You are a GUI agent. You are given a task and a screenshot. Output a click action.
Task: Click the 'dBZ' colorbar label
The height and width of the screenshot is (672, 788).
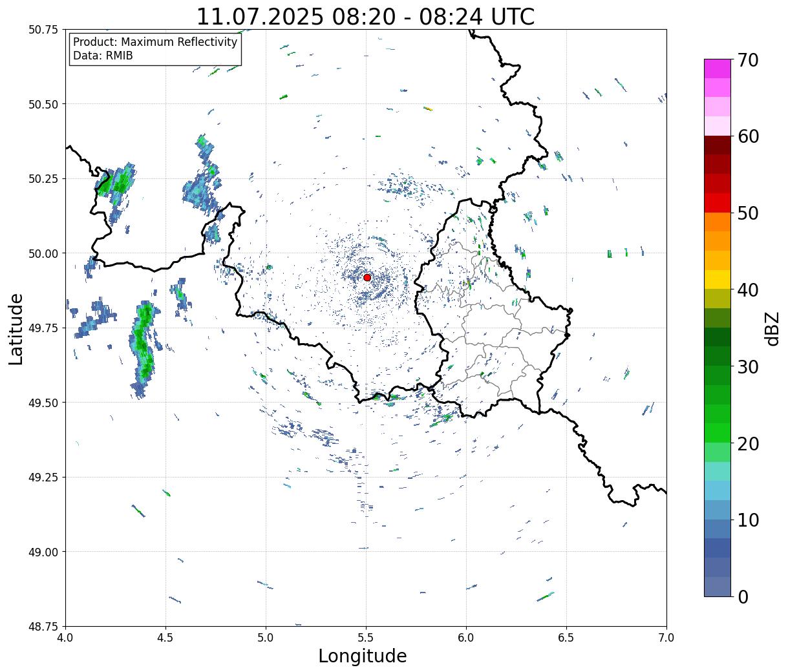coord(772,328)
